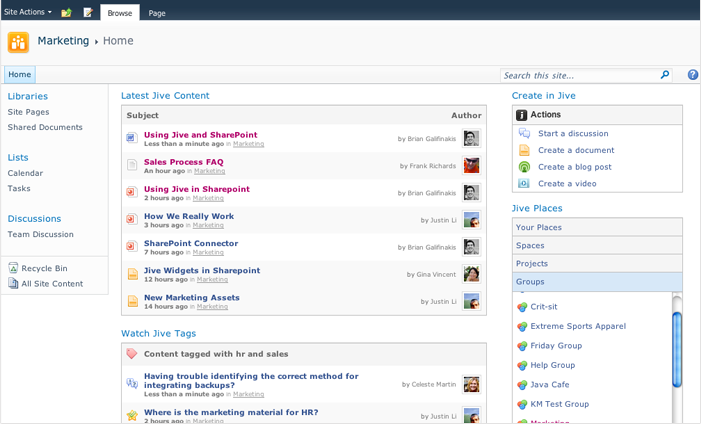Click the Create a blog post link
This screenshot has height=424, width=701.
574,167
